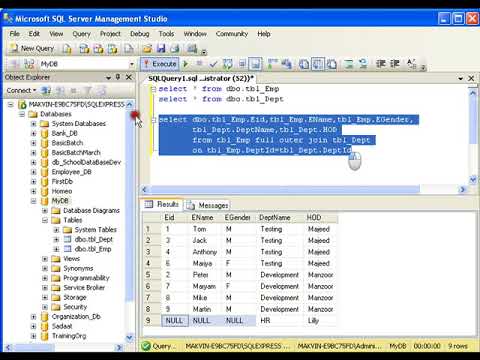Switch output to Results to Text
The height and width of the screenshot is (360, 480).
coord(304,64)
